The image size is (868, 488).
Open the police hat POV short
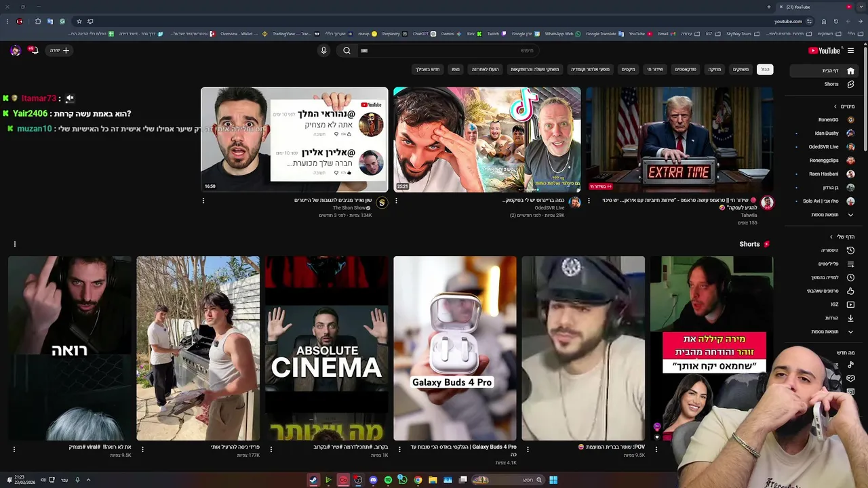coord(583,348)
